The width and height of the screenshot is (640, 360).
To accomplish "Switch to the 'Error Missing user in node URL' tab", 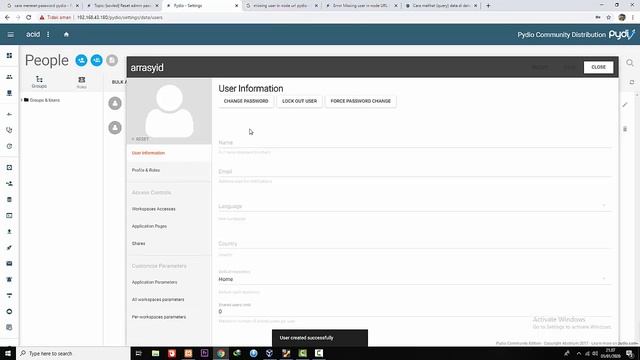I will pyautogui.click(x=361, y=6).
